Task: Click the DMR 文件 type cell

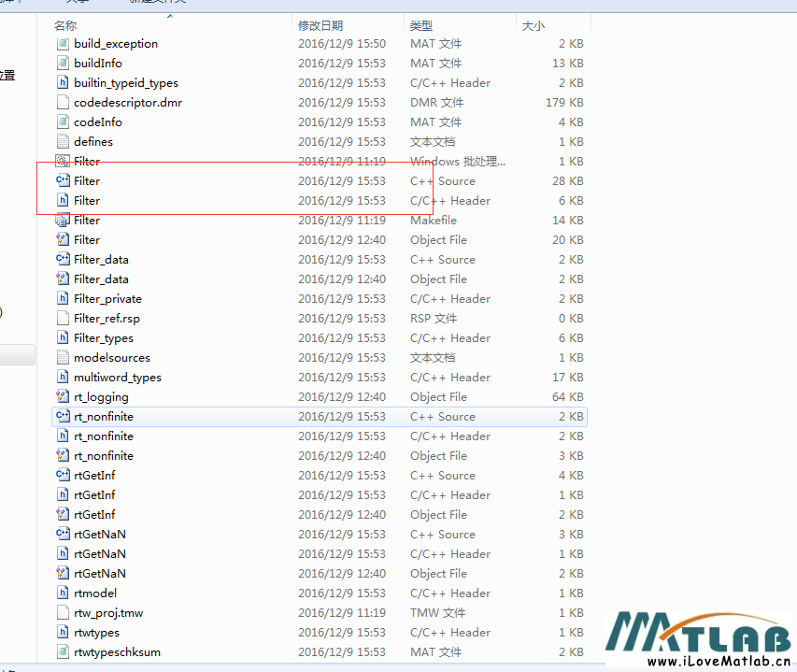Action: 436,103
